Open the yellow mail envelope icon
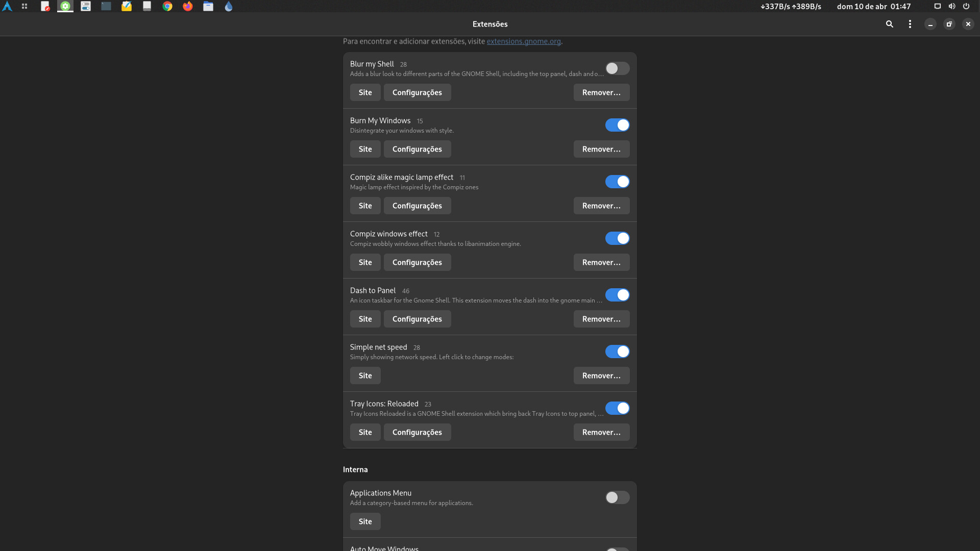 tap(127, 7)
